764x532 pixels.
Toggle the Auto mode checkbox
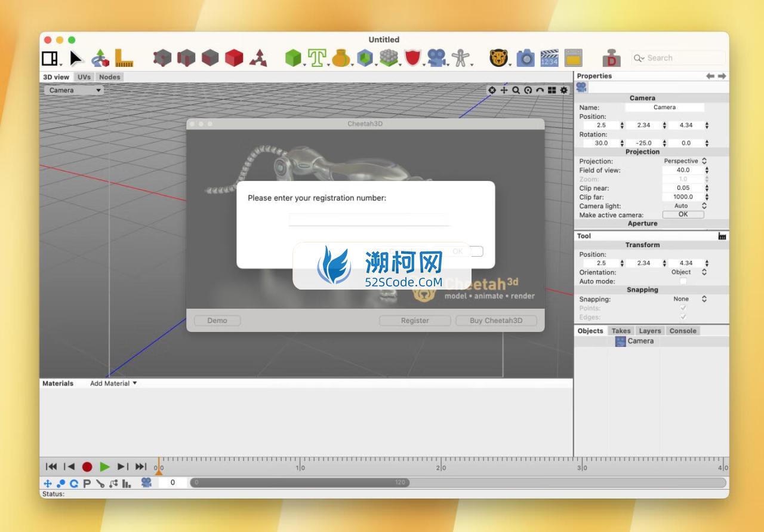tap(683, 281)
